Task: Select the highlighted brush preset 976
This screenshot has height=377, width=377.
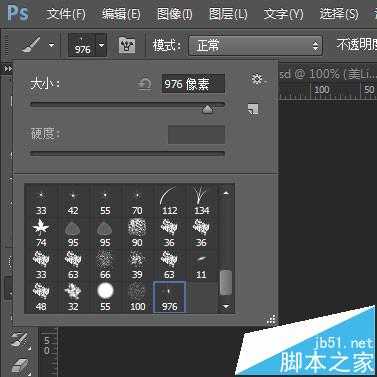Action: (x=169, y=297)
